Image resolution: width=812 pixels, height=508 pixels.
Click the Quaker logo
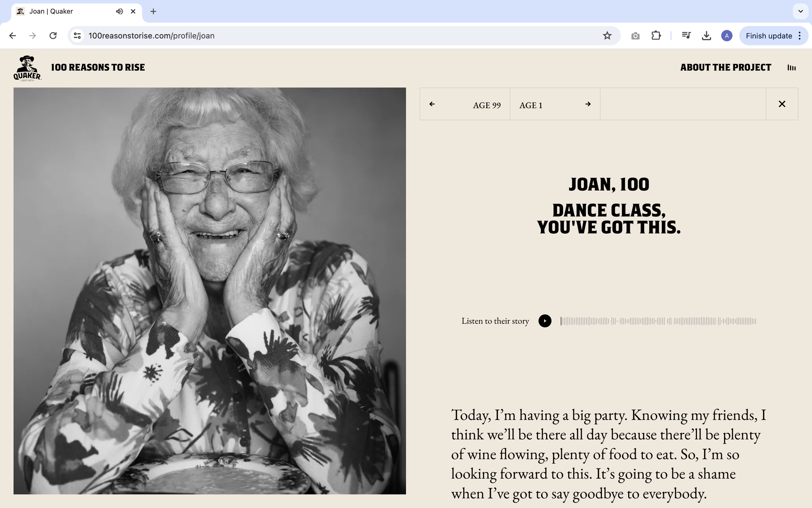tap(27, 68)
